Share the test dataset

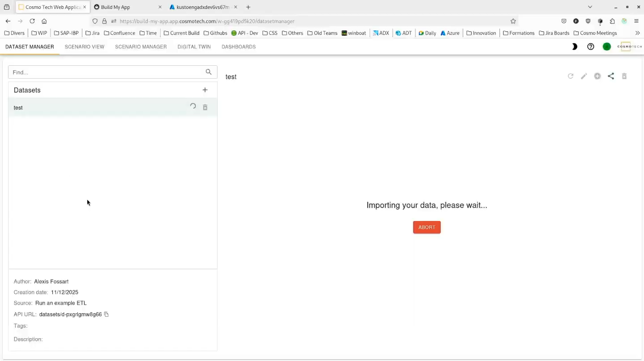click(x=611, y=76)
